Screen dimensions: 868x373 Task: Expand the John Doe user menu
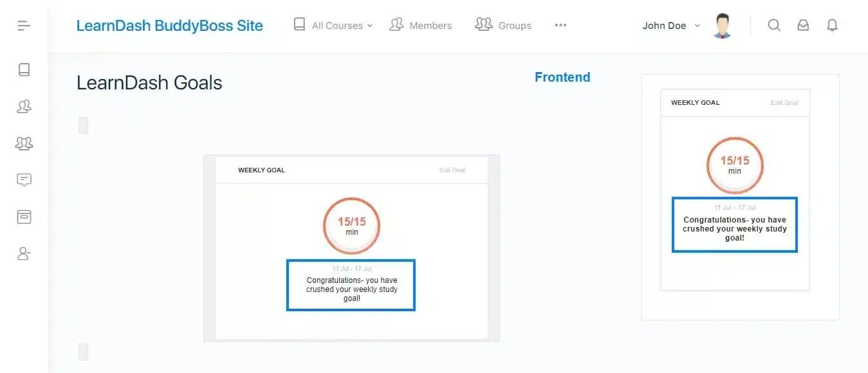coord(671,26)
